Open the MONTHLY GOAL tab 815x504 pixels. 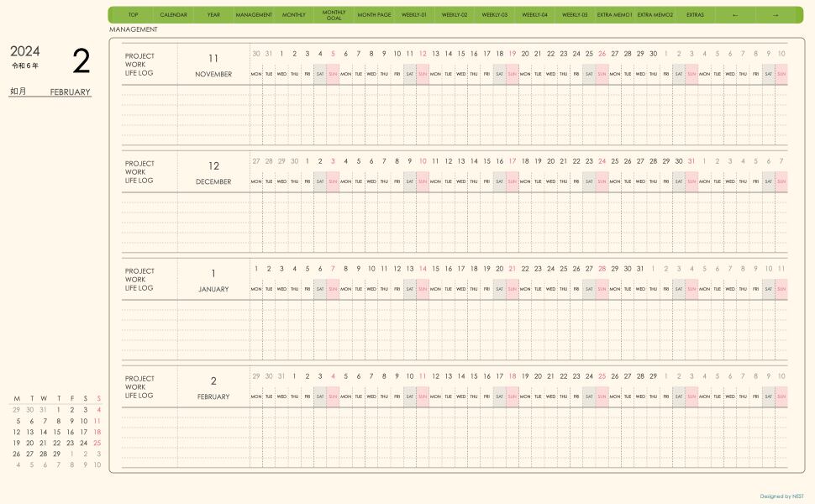click(334, 15)
